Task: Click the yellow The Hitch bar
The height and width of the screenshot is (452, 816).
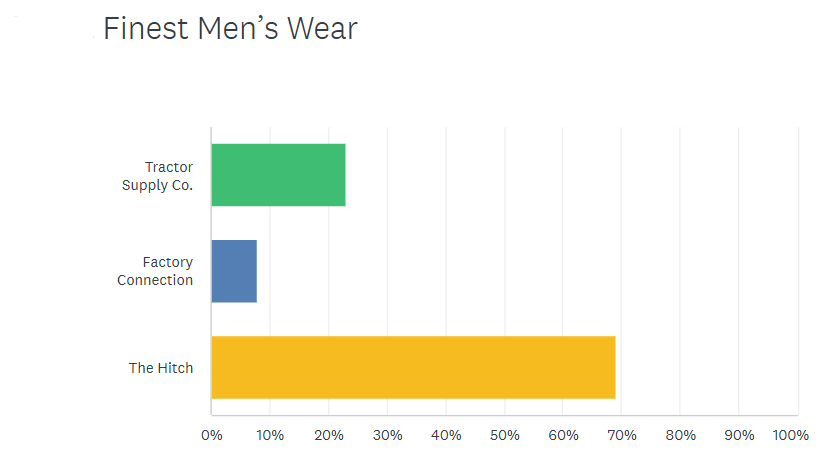Action: [x=413, y=367]
